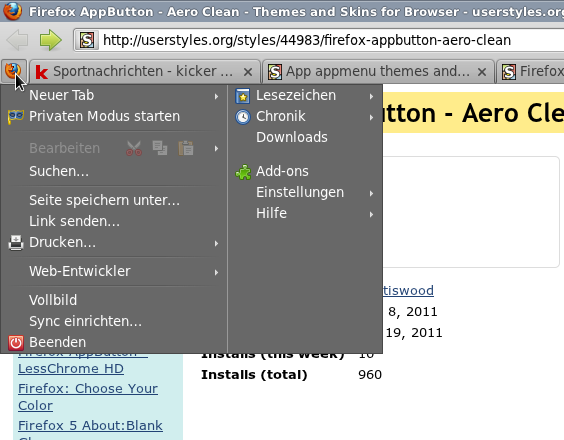The height and width of the screenshot is (440, 564).
Task: Open the LessChrome HD link
Action: (71, 369)
